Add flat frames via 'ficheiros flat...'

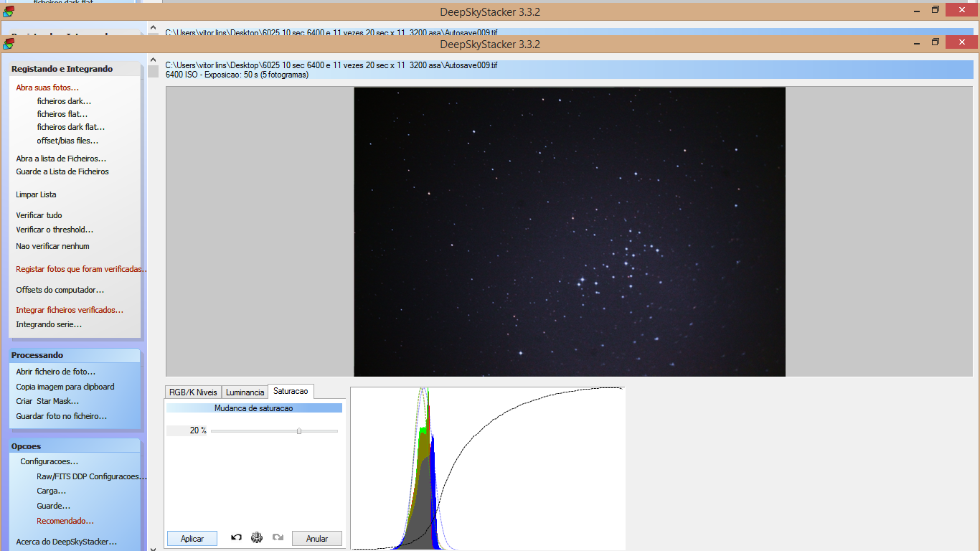[x=62, y=114]
